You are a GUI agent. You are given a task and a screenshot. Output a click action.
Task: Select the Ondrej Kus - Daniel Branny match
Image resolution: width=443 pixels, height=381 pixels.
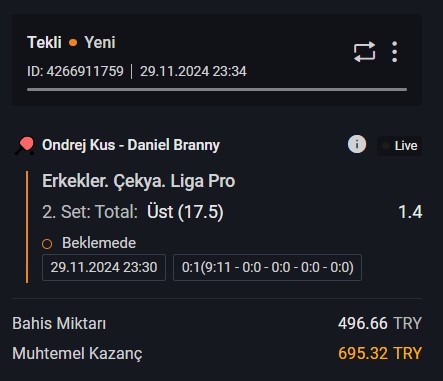[x=131, y=145]
